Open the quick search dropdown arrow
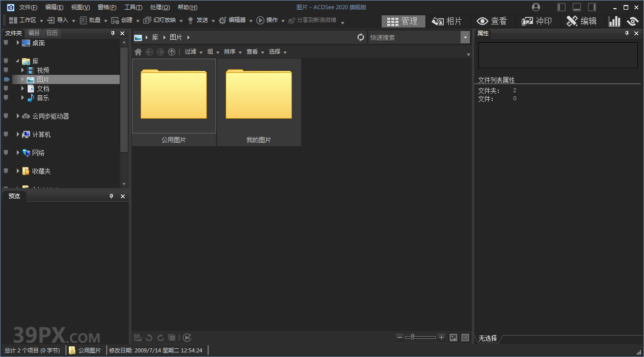The image size is (644, 357). tap(465, 37)
